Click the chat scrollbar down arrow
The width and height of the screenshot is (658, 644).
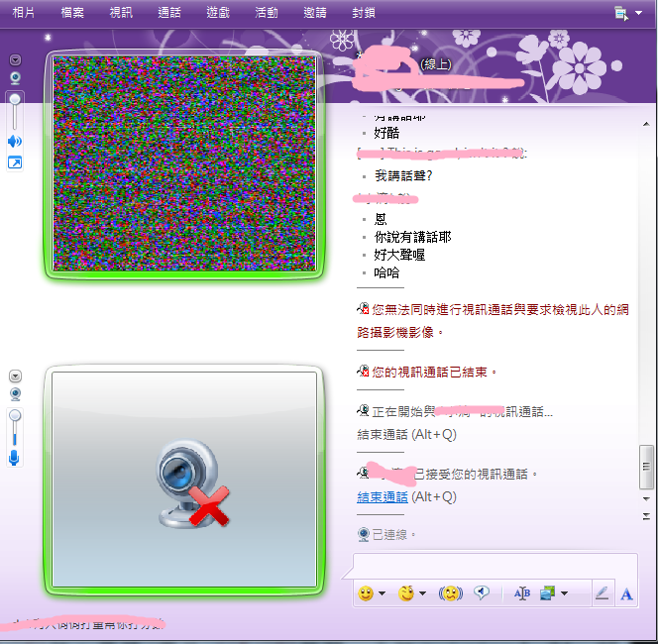pyautogui.click(x=646, y=498)
